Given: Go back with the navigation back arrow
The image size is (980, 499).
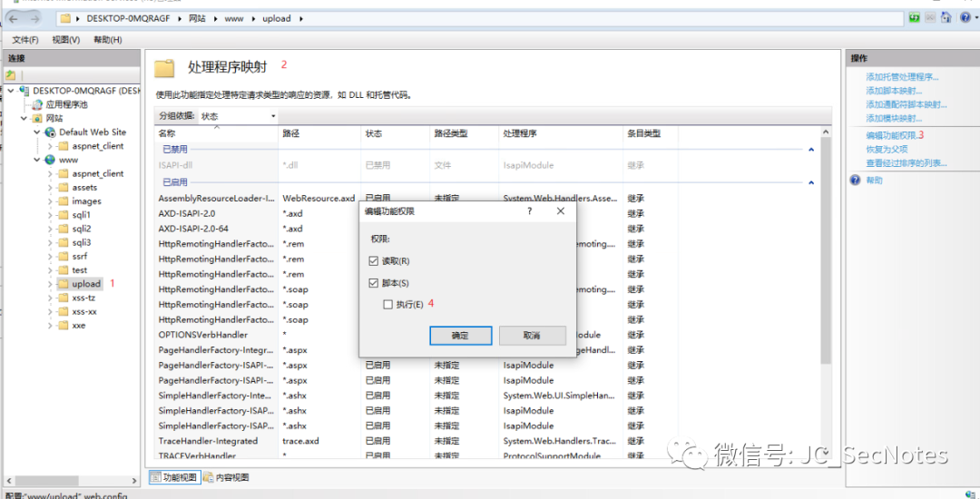Looking at the screenshot, I should pyautogui.click(x=14, y=19).
